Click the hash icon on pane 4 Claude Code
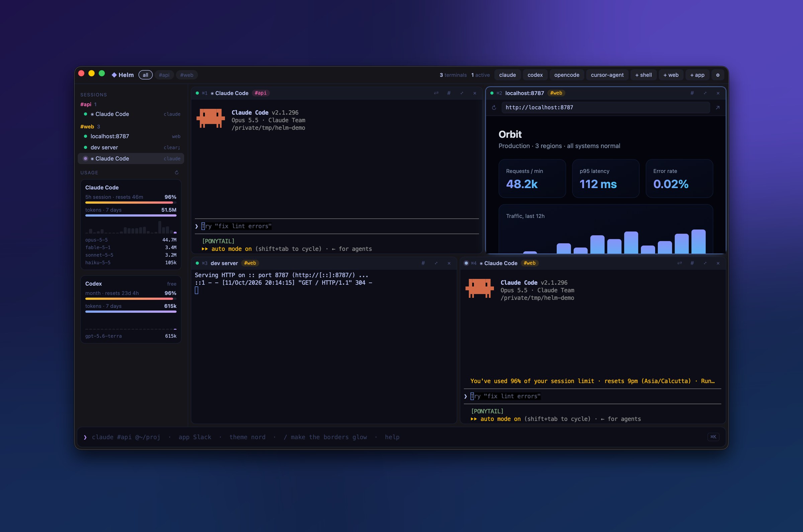803x532 pixels. pyautogui.click(x=692, y=263)
